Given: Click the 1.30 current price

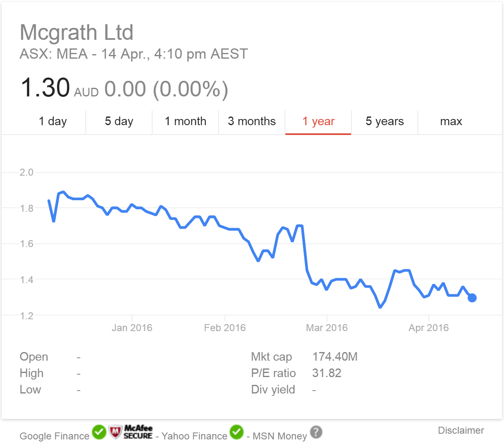Looking at the screenshot, I should pyautogui.click(x=45, y=88).
